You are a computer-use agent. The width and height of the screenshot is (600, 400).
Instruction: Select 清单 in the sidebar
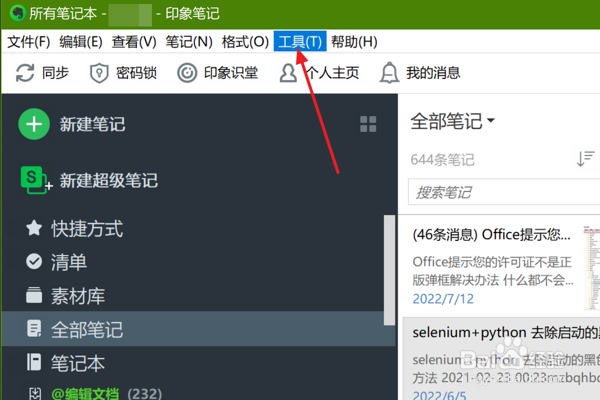pyautogui.click(x=69, y=262)
